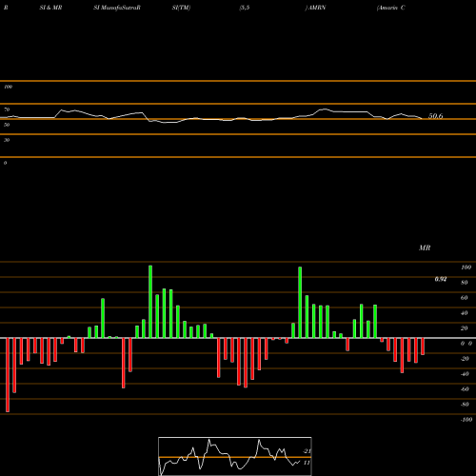Click the 'SI & MR' header text
476x476 pixels.
50,8
